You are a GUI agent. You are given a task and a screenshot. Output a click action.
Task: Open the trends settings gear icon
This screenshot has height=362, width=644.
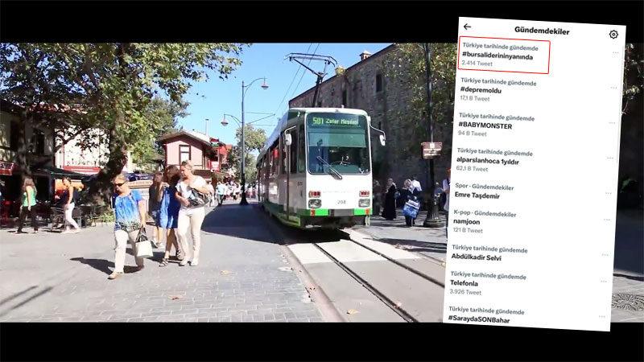click(613, 35)
